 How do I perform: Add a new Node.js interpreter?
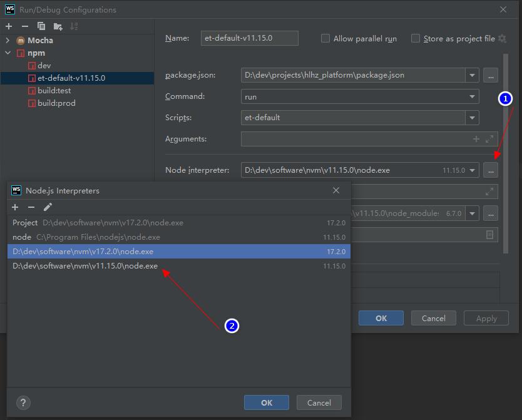(x=15, y=207)
